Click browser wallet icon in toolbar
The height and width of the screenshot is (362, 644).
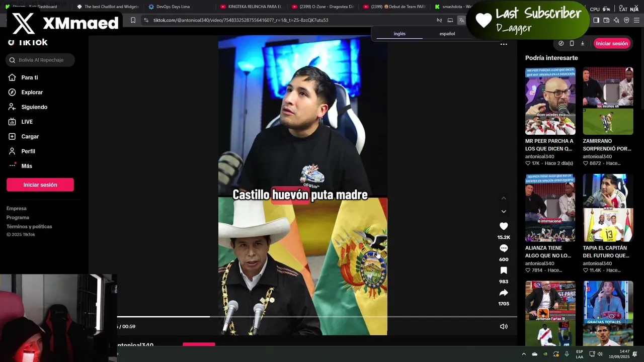606,20
